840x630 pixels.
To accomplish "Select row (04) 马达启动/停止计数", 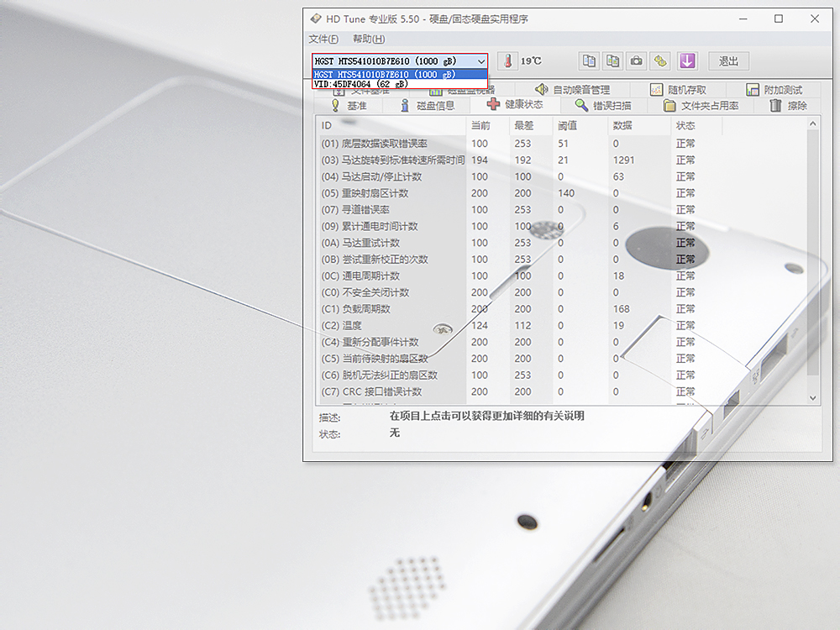I will point(561,176).
